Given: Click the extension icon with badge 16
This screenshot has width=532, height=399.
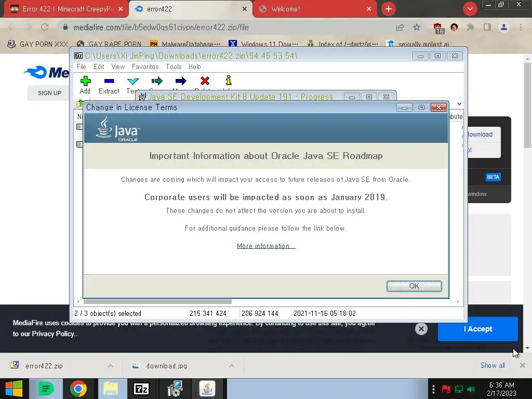Looking at the screenshot, I should [x=438, y=29].
